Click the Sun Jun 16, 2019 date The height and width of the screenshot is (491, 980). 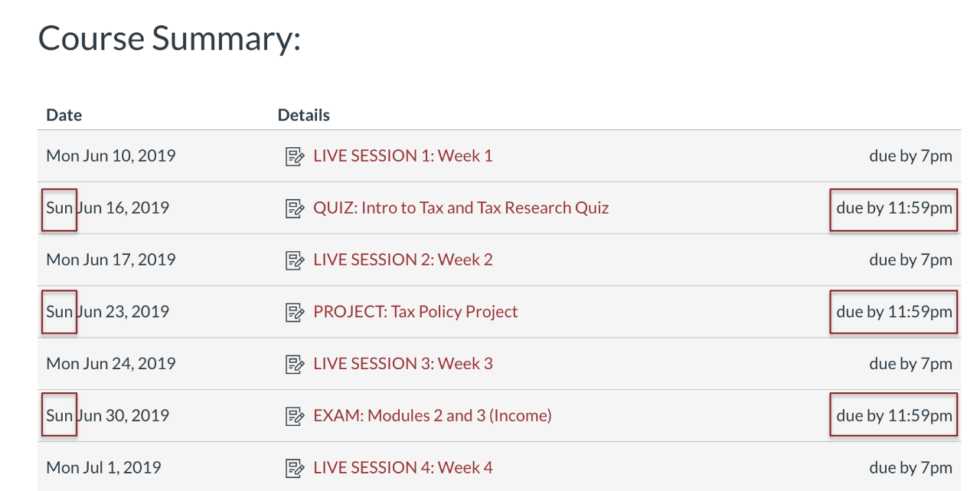(x=107, y=208)
